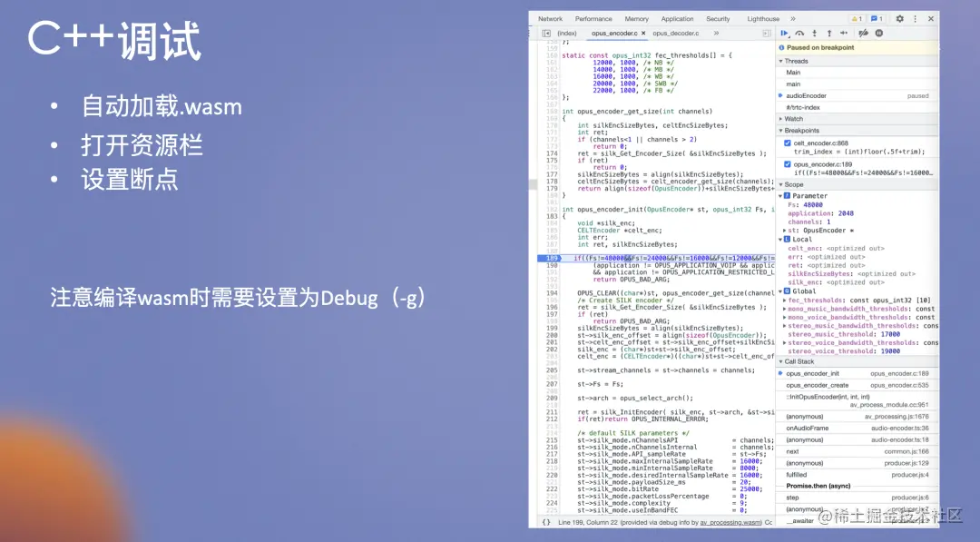Show more DevTools panel tabs
The image size is (980, 542).
[793, 19]
